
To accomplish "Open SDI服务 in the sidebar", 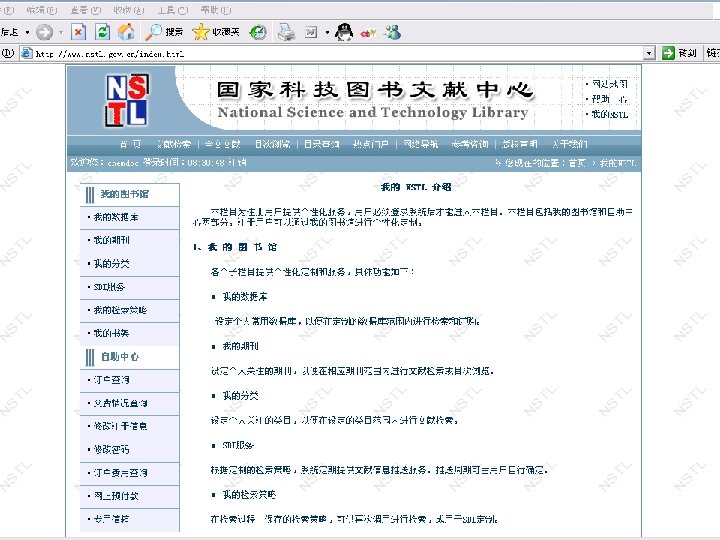I will 109,287.
